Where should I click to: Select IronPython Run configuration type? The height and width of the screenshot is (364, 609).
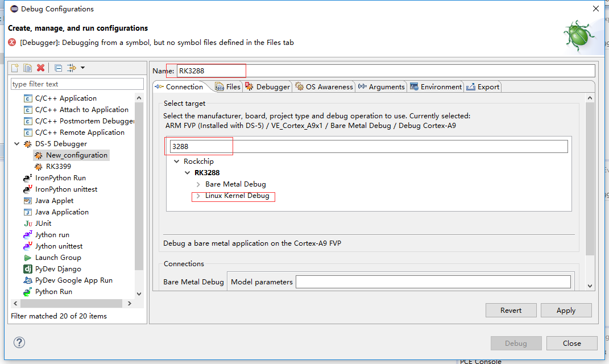tap(60, 177)
